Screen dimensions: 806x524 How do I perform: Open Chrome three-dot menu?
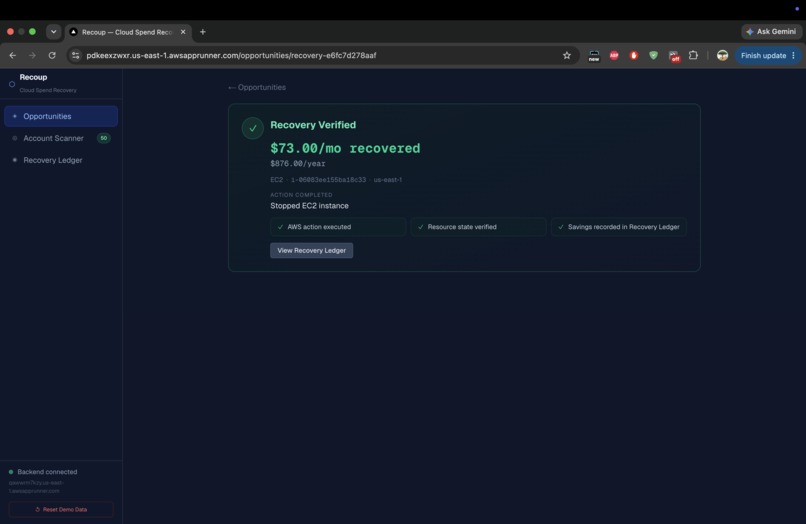coord(794,56)
